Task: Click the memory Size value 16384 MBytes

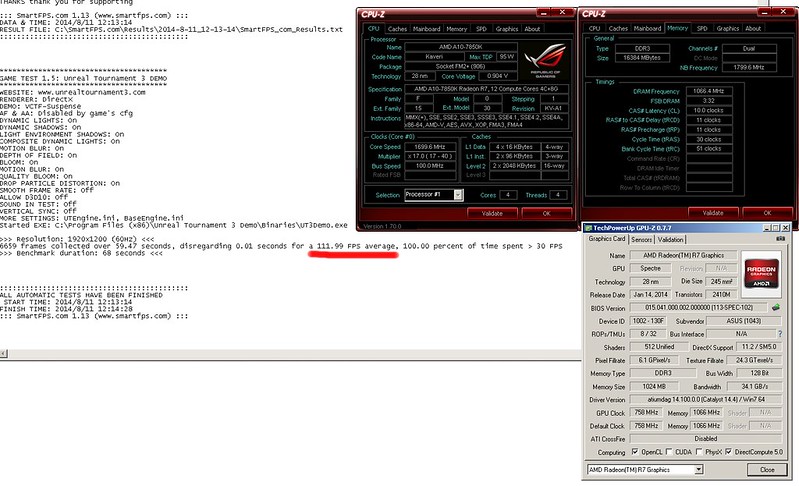Action: pyautogui.click(x=642, y=58)
